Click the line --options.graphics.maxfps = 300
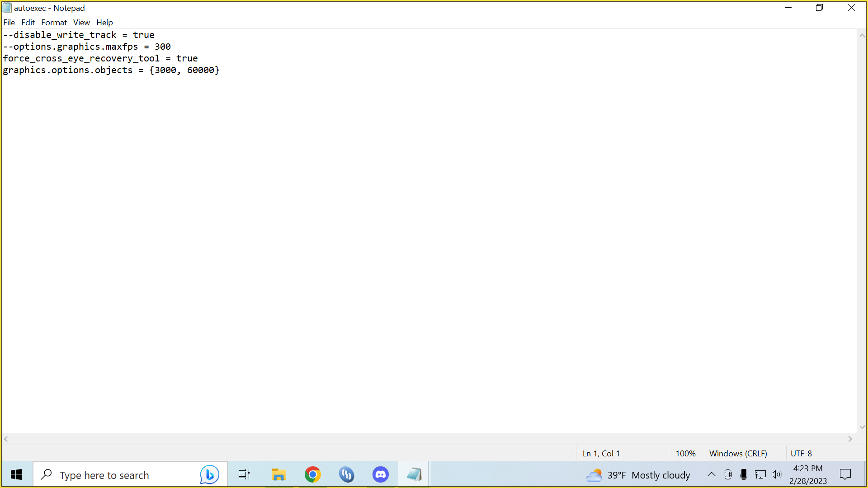This screenshot has width=868, height=488. tap(87, 47)
